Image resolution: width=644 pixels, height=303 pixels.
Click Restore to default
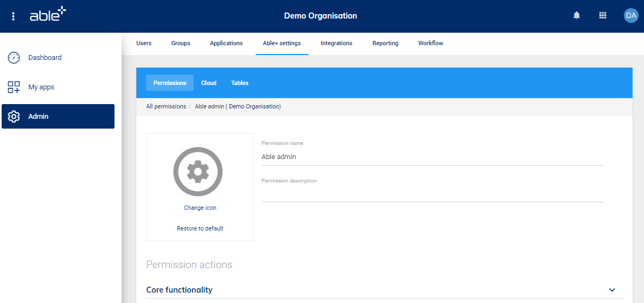[x=200, y=228]
